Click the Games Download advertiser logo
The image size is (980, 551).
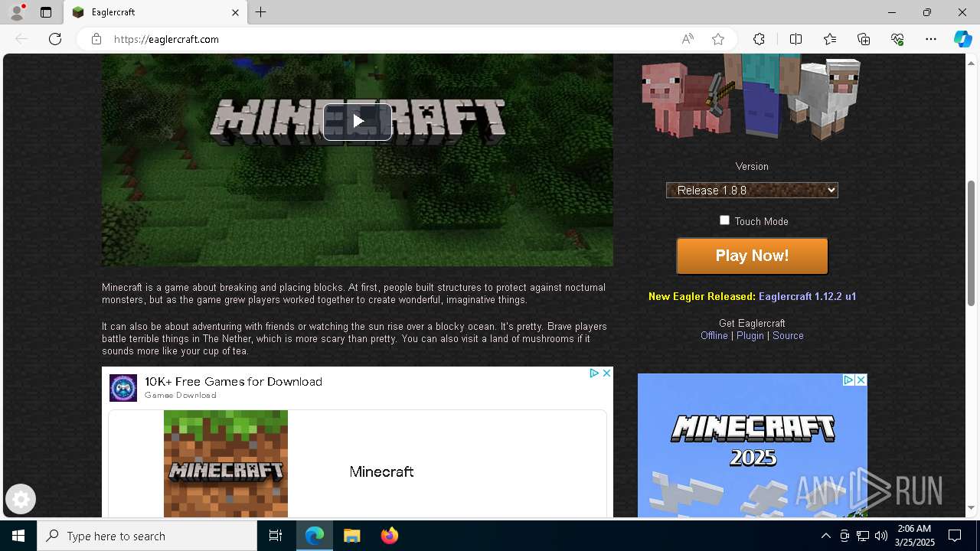[x=123, y=388]
